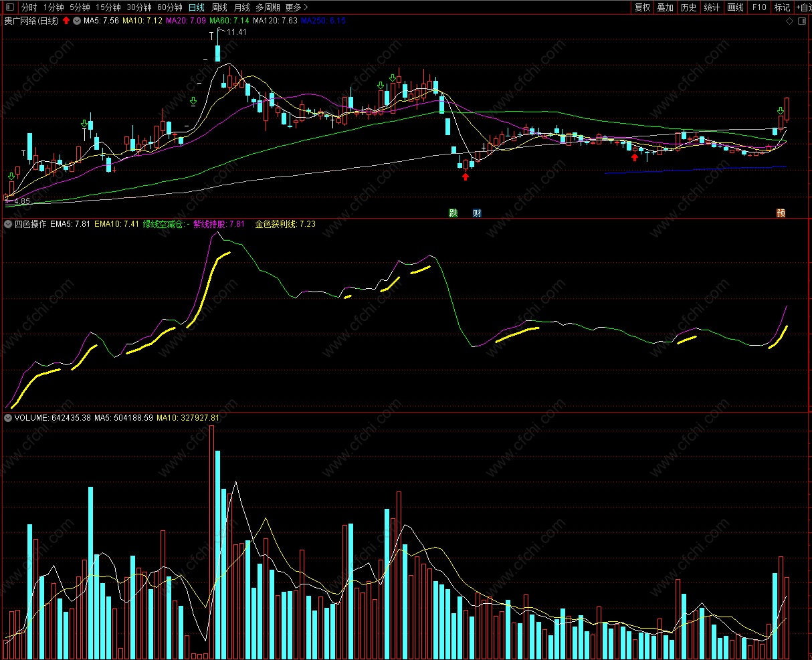Open the 统计 statistics button
The height and width of the screenshot is (660, 812).
[x=712, y=7]
